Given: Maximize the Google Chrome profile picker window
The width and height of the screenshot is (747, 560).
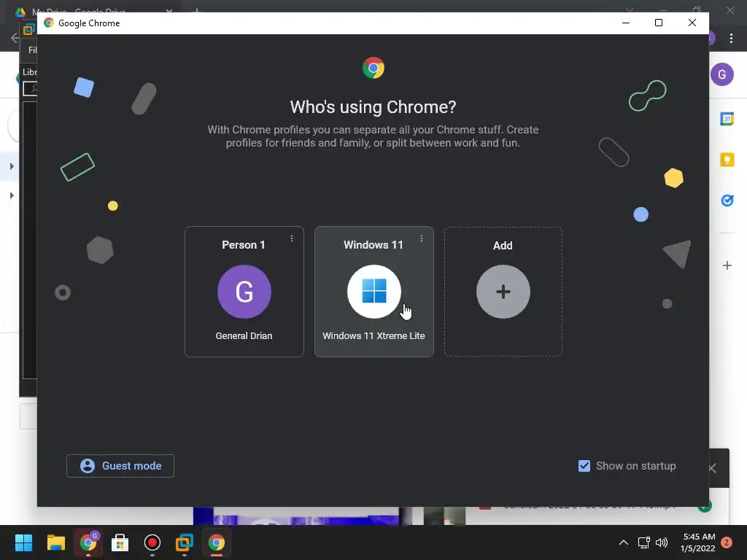Looking at the screenshot, I should point(659,23).
